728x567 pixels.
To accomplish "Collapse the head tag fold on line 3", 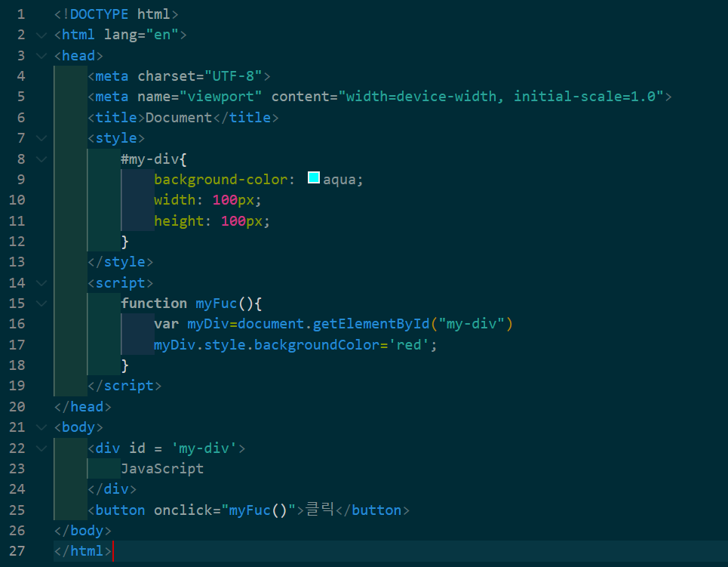I will (41, 56).
